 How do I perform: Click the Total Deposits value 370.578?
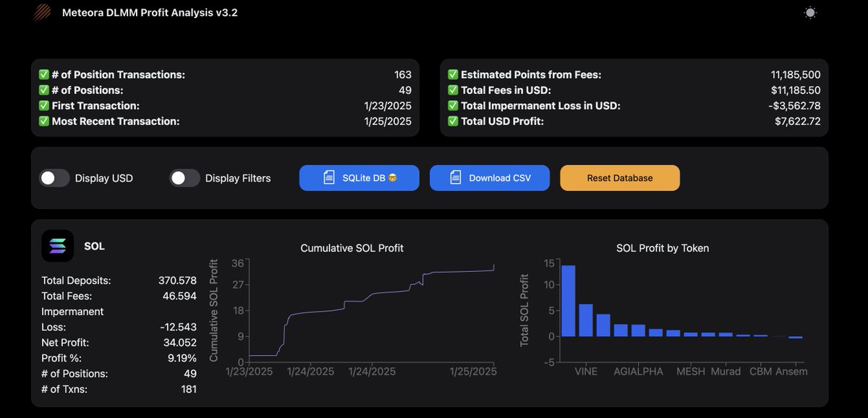pyautogui.click(x=177, y=280)
